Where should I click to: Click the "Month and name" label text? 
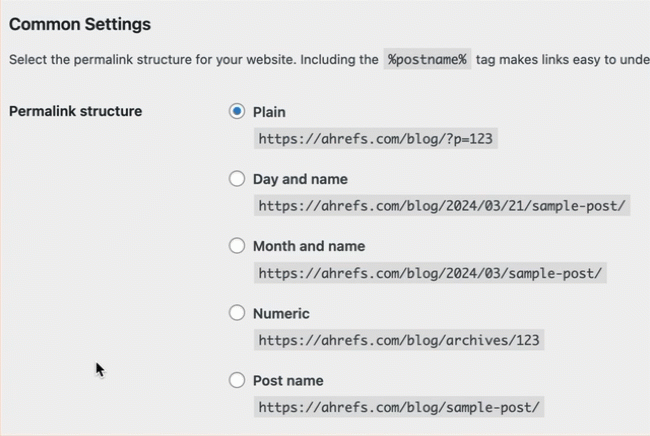[308, 246]
